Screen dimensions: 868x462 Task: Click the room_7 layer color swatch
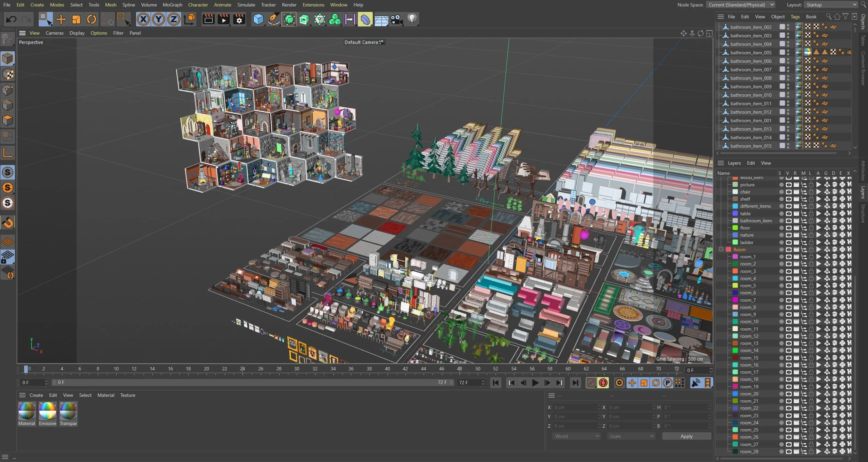(x=735, y=300)
